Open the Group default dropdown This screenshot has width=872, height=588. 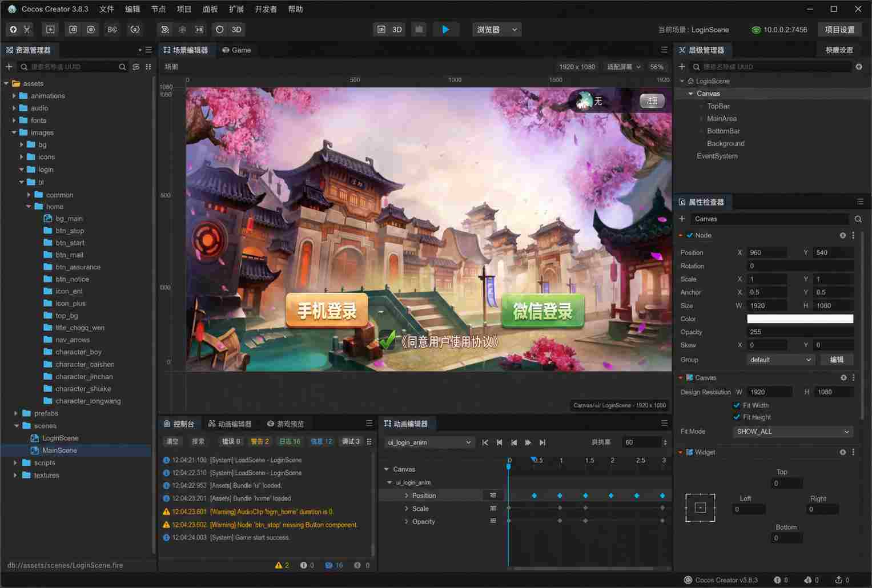point(780,360)
